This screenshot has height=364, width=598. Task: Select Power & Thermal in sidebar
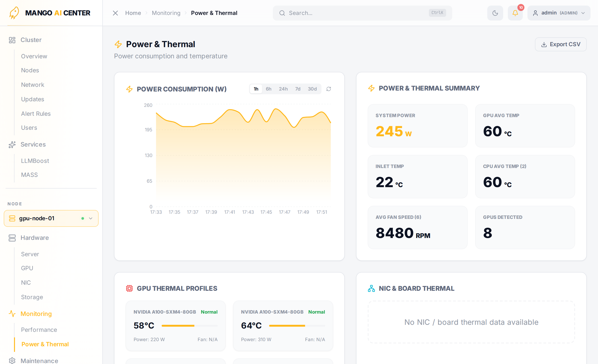(x=45, y=344)
